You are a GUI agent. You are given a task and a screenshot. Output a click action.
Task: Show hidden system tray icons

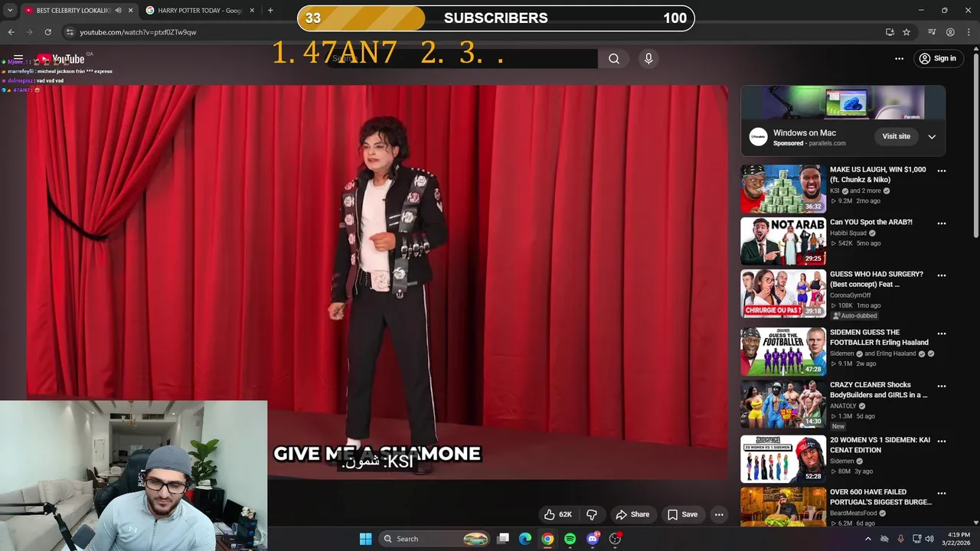coord(867,539)
